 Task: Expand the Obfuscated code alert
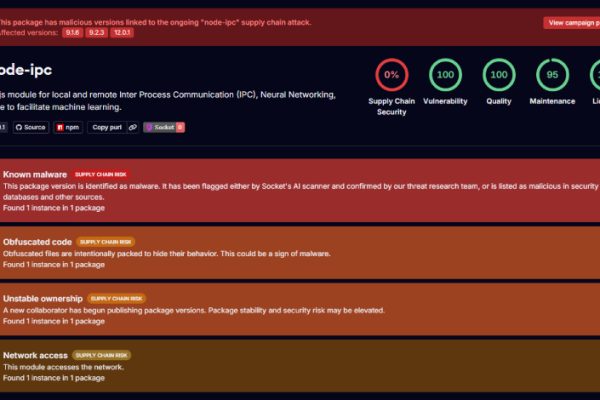(x=300, y=253)
